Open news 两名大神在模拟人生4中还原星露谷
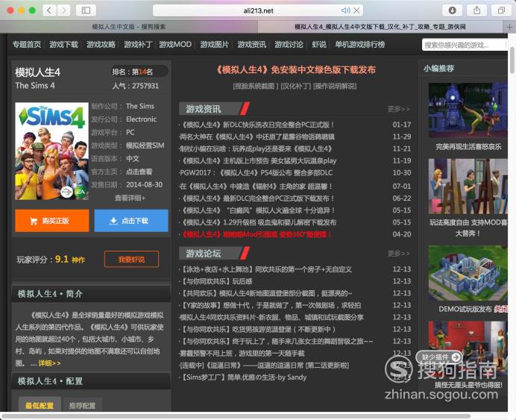Screen dimensions: 516x420 (x=257, y=137)
